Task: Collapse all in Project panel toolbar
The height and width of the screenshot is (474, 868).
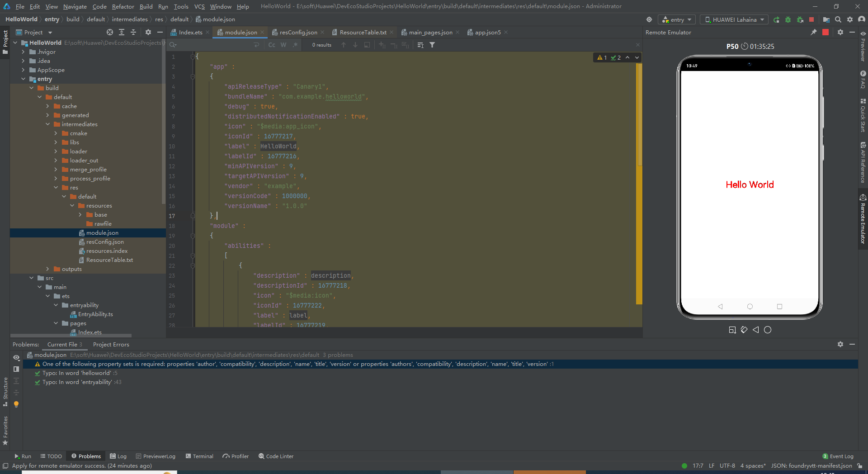Action: point(133,32)
